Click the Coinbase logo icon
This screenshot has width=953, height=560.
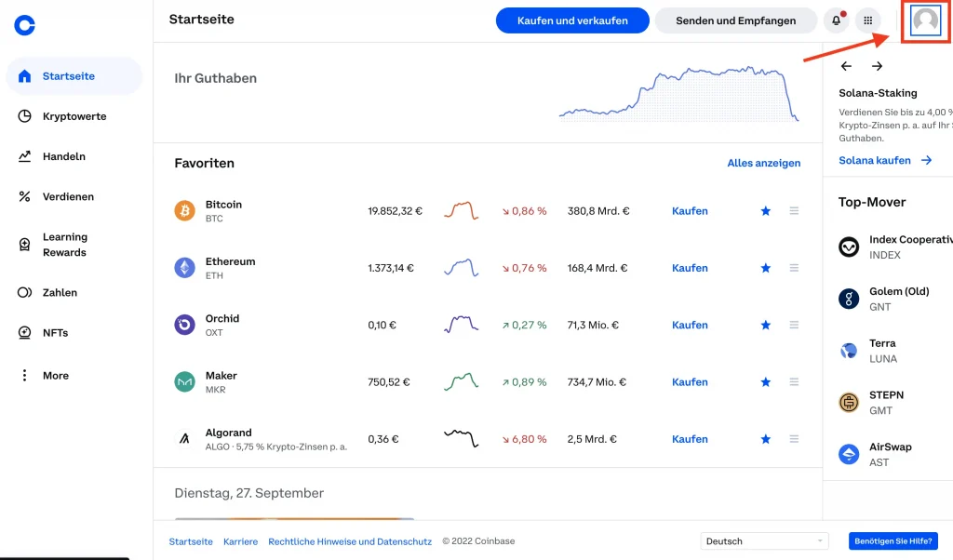(25, 25)
